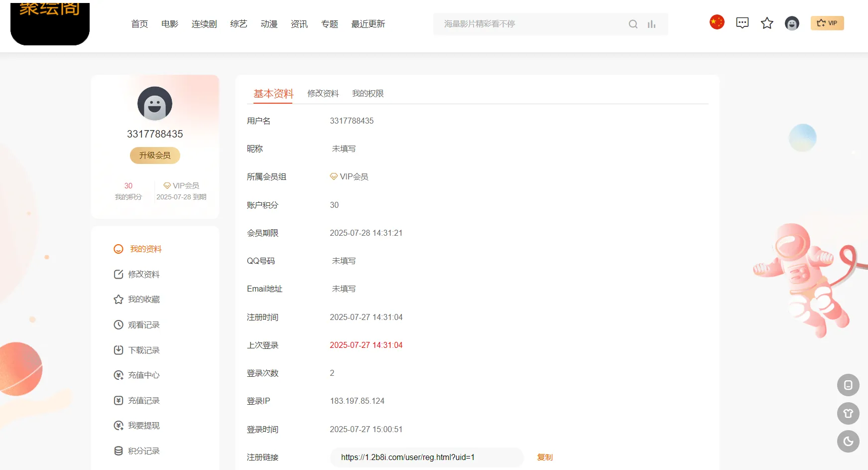The image size is (868, 470).
Task: Switch to the 我的权限 tab
Action: [x=368, y=93]
